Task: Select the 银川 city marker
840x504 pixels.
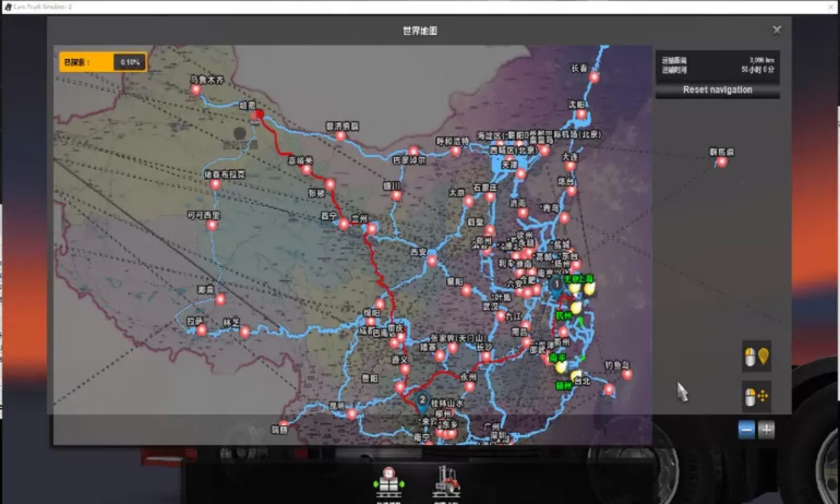Action: coord(396,196)
